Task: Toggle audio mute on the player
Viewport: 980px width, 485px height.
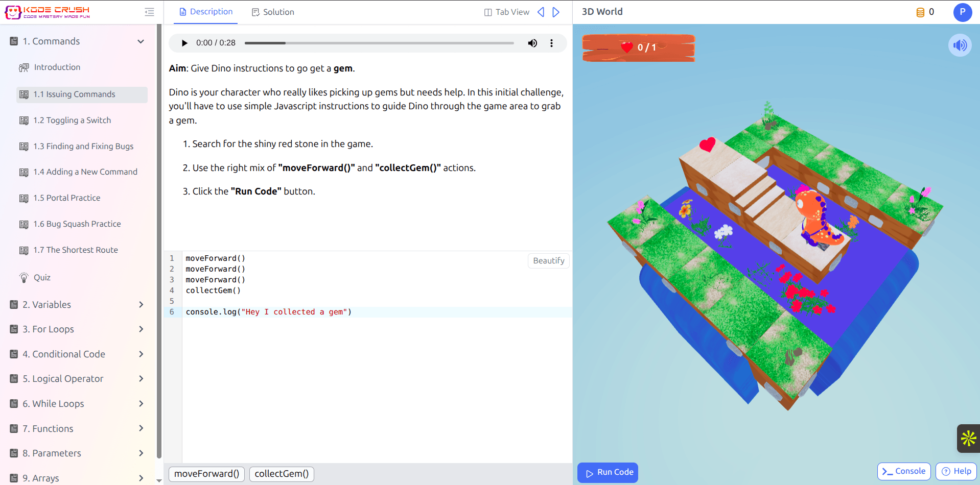Action: point(532,43)
